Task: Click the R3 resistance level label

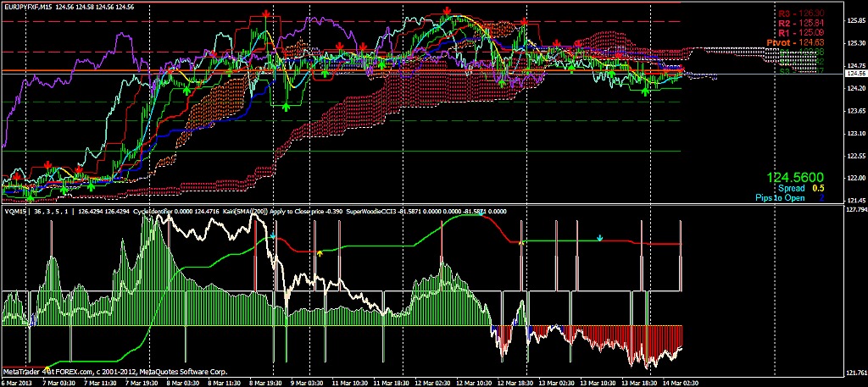Action: tap(804, 14)
